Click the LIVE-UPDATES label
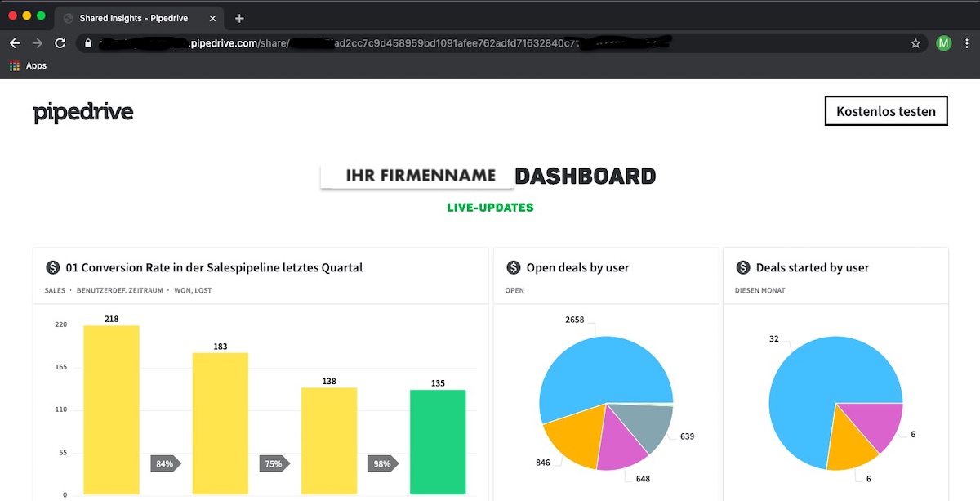Screen dimensions: 980x501 [488, 208]
